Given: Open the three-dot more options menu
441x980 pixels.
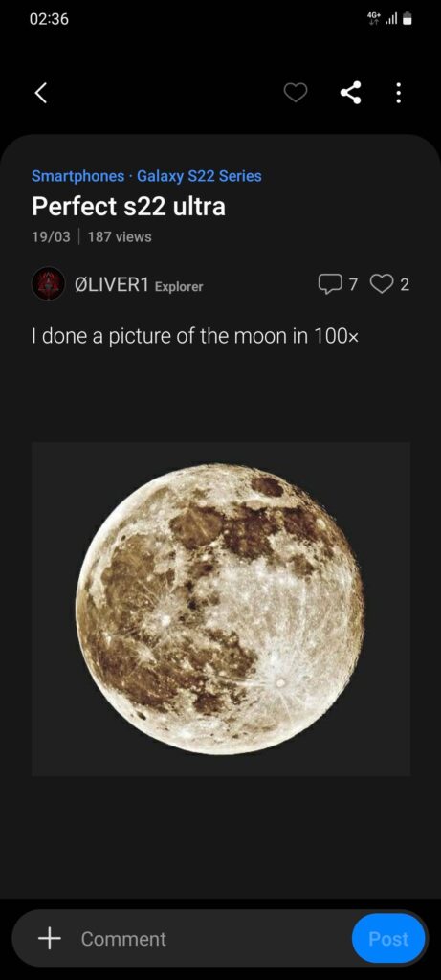Looking at the screenshot, I should 399,94.
